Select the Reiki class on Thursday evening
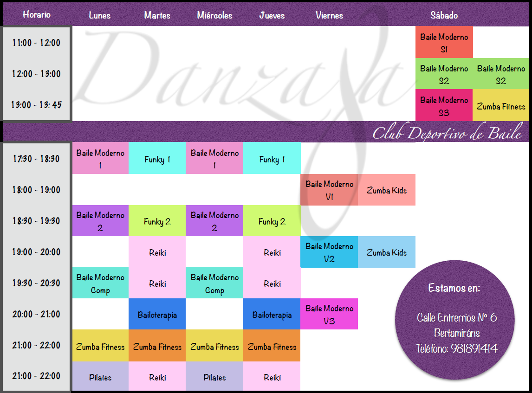Image resolution: width=532 pixels, height=393 pixels. 272,252
